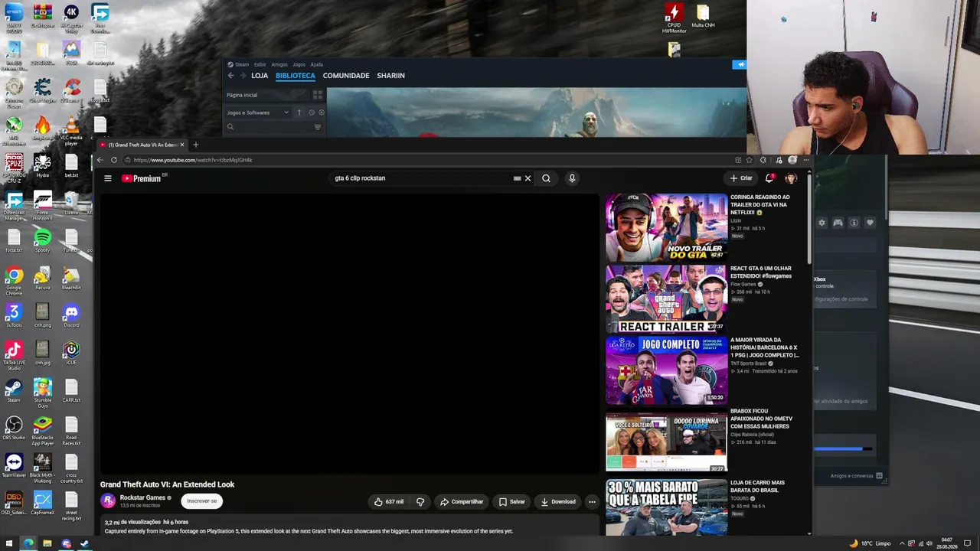Image resolution: width=980 pixels, height=551 pixels.
Task: Click the Steam announcements megaphone button
Action: point(739,64)
